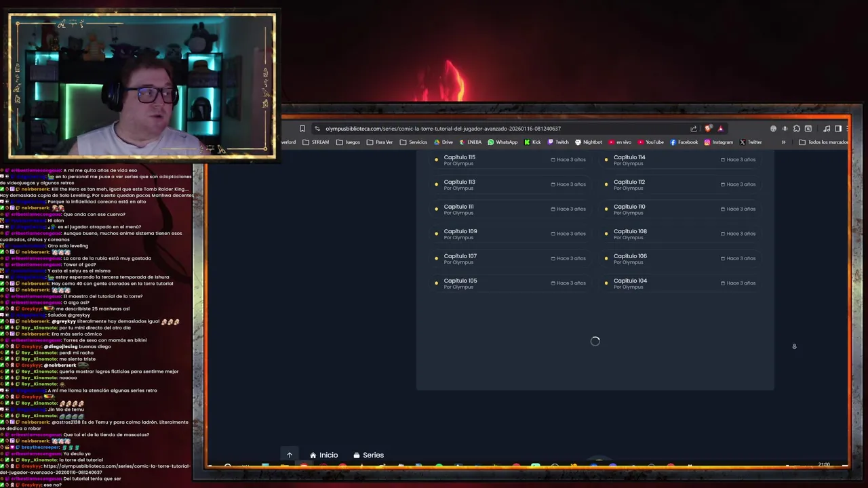The image size is (868, 488).
Task: Open the Instagram bookmark
Action: point(719,142)
